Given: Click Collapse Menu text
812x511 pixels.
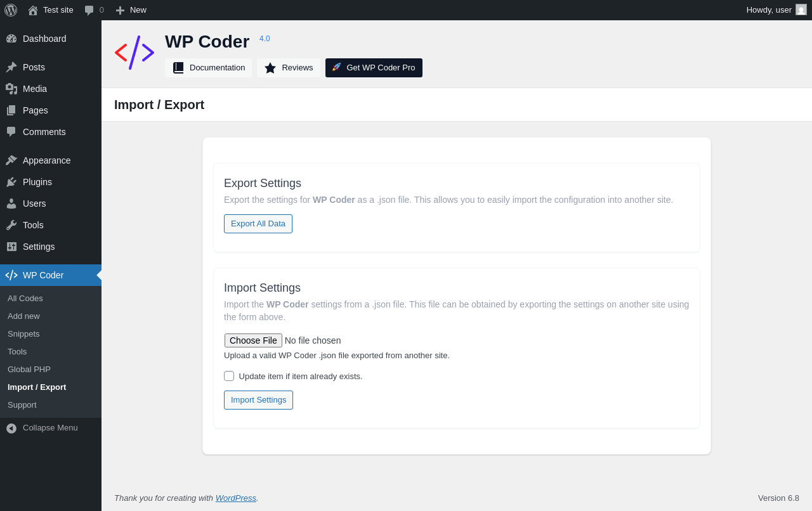Looking at the screenshot, I should (50, 428).
